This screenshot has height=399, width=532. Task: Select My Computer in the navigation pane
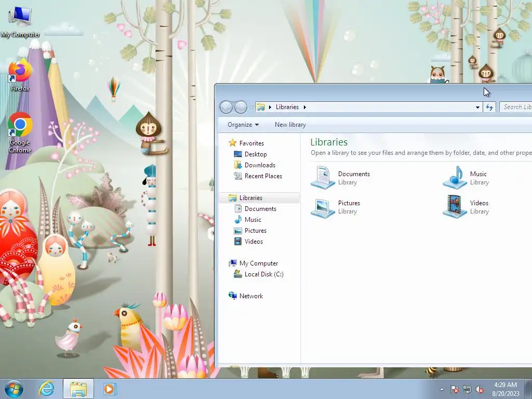click(x=259, y=263)
